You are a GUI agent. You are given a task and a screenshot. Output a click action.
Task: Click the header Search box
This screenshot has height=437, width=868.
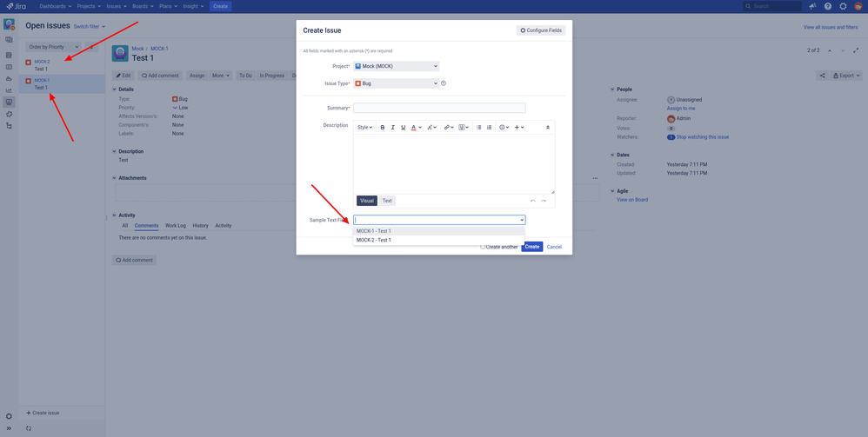[x=772, y=6]
